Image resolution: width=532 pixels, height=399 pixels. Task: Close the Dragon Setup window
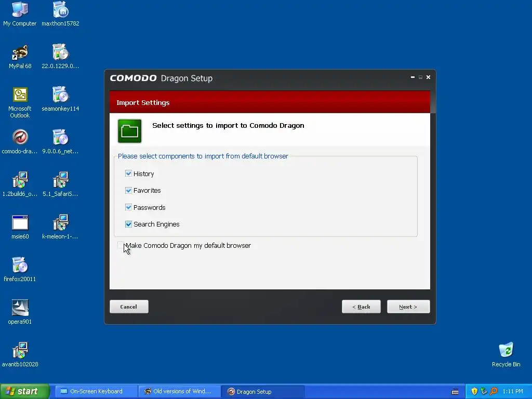[428, 77]
